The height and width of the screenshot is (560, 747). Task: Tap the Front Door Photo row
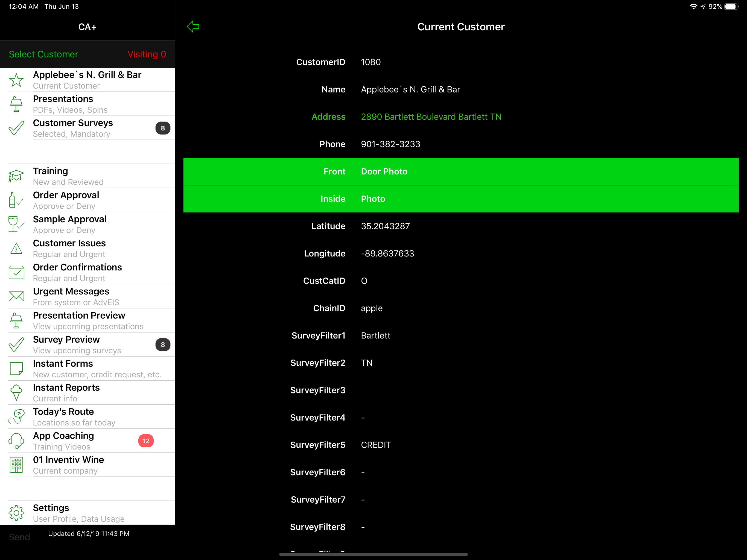click(461, 171)
